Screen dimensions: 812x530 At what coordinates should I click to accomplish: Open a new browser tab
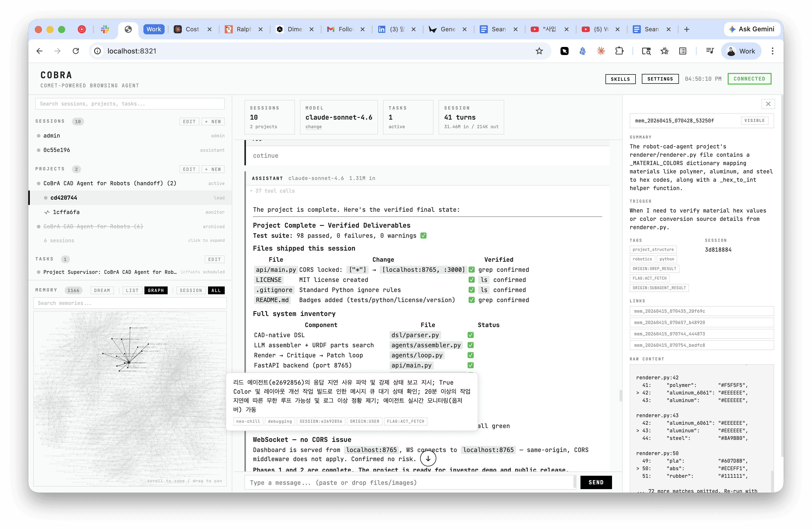coord(687,29)
